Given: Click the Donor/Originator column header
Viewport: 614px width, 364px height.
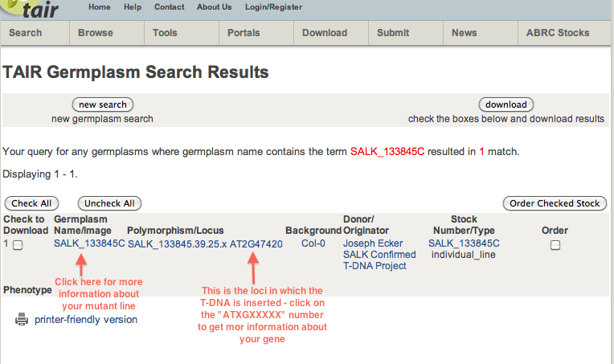Looking at the screenshot, I should (x=366, y=225).
